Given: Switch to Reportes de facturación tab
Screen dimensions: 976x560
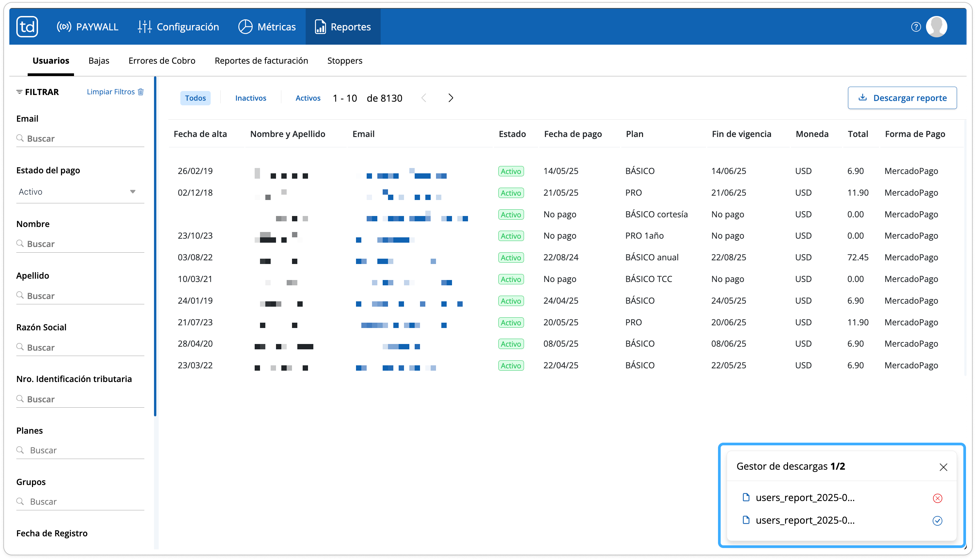Looking at the screenshot, I should click(261, 60).
